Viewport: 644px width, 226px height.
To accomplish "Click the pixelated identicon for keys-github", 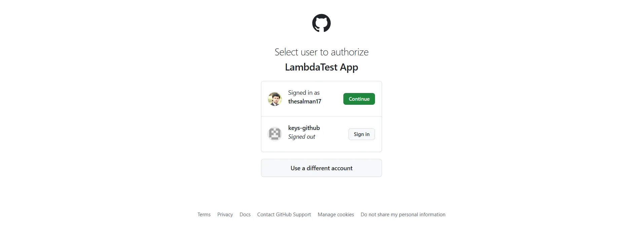I will (x=275, y=134).
